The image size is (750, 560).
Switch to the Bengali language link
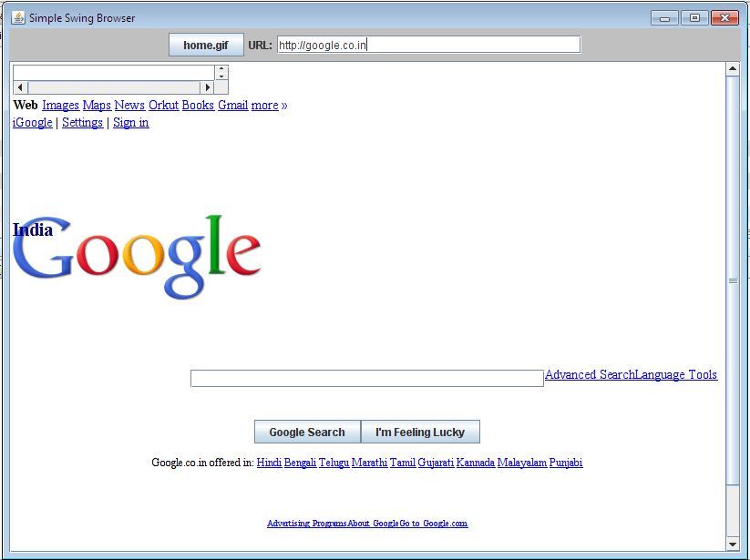tap(300, 463)
